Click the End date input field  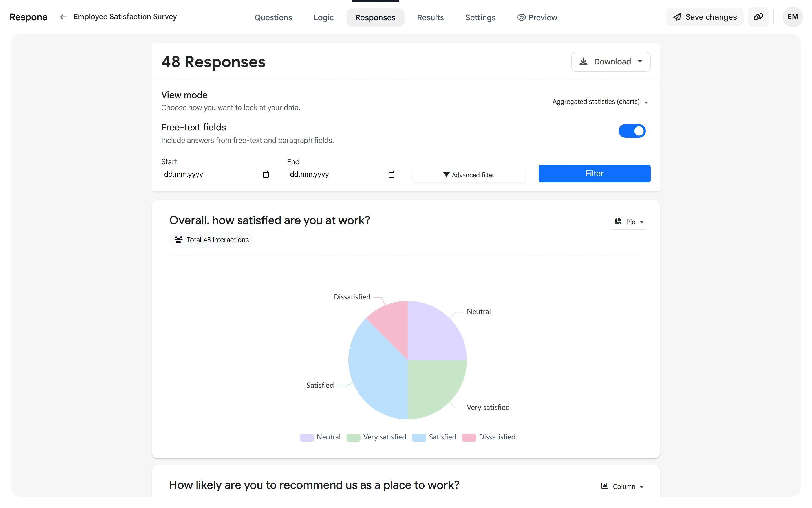[343, 174]
